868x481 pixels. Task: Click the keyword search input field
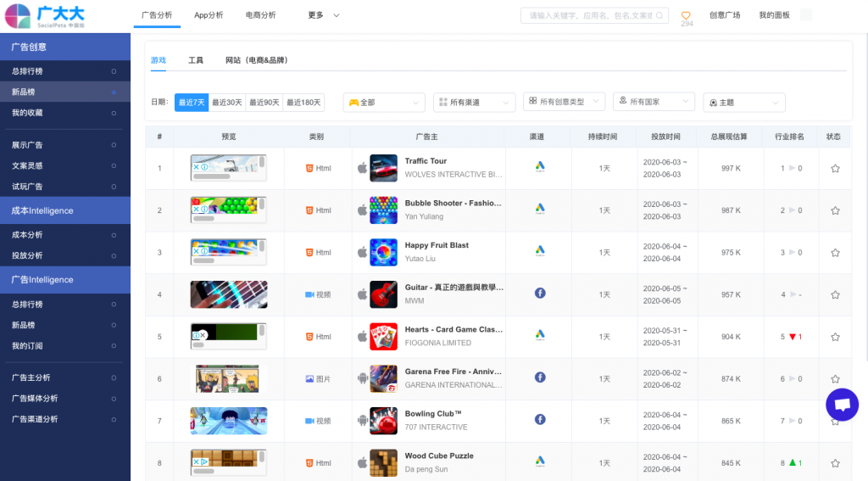pos(594,15)
